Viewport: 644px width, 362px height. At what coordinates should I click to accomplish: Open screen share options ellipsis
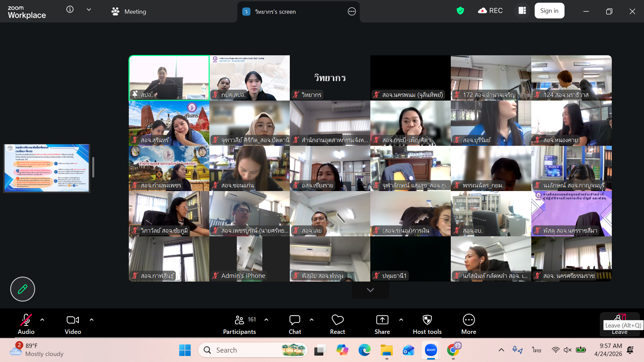[x=352, y=12]
